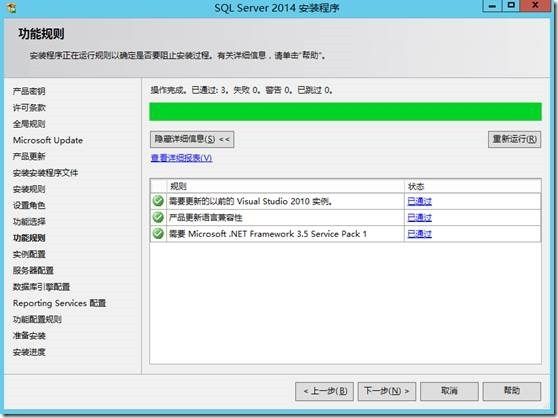Click 重新运行(R) to re-run rules
The height and width of the screenshot is (418, 558).
pyautogui.click(x=515, y=139)
